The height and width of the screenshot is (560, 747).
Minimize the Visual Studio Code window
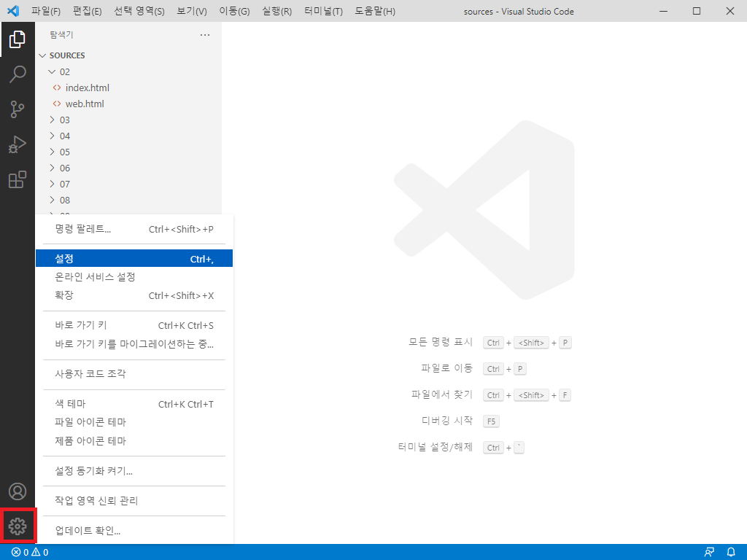[663, 11]
